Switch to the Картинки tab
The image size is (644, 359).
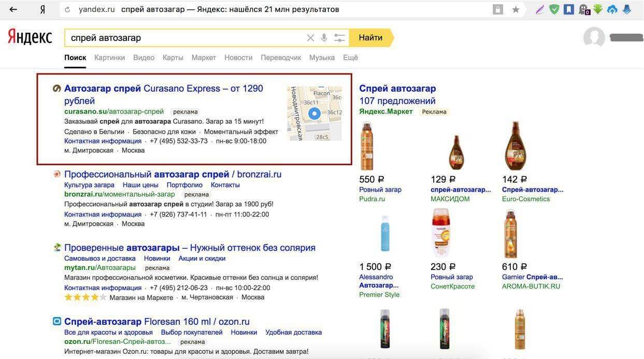(109, 58)
